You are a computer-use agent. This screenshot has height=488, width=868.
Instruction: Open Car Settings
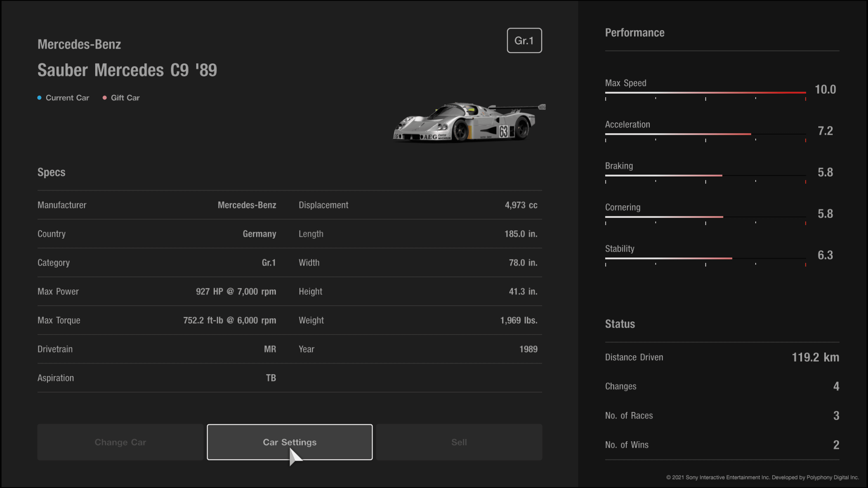tap(289, 442)
